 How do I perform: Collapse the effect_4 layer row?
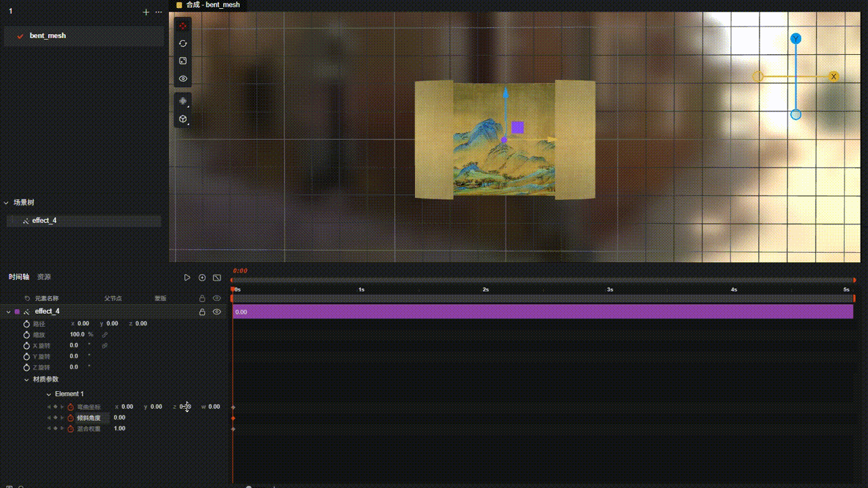[x=8, y=312]
